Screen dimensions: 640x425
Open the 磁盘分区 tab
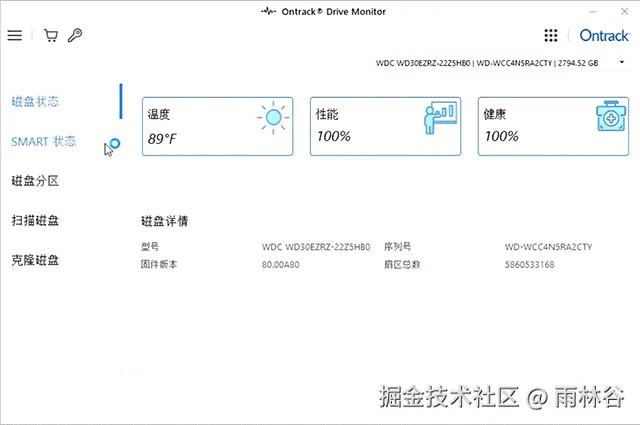35,180
